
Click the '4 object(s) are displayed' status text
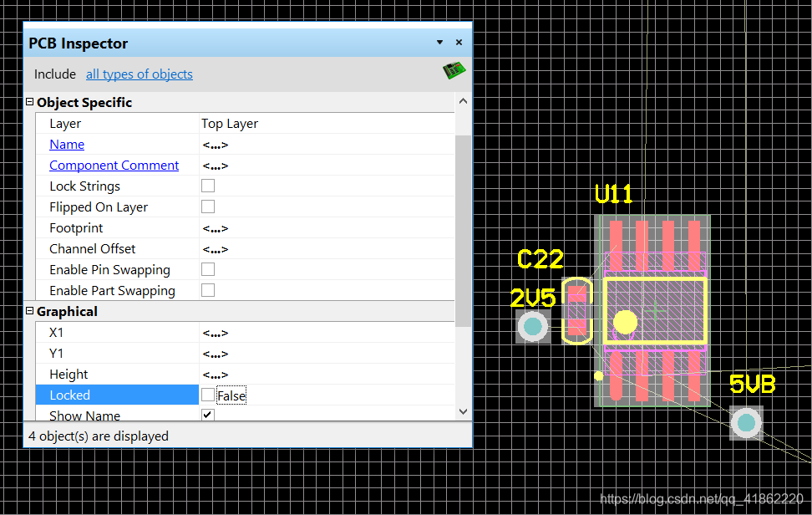coord(99,436)
